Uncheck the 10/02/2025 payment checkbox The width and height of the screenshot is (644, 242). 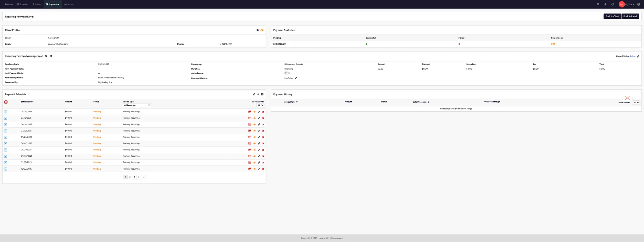coord(6,169)
